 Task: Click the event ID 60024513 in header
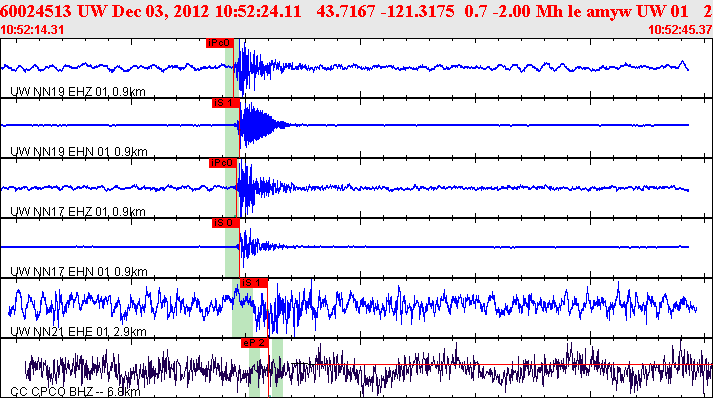click(x=36, y=11)
